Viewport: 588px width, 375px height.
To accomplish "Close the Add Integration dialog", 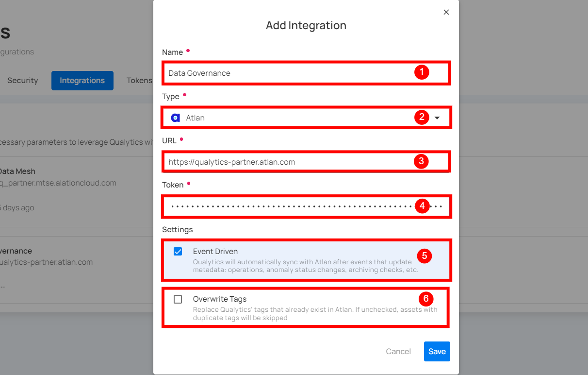I will [446, 12].
